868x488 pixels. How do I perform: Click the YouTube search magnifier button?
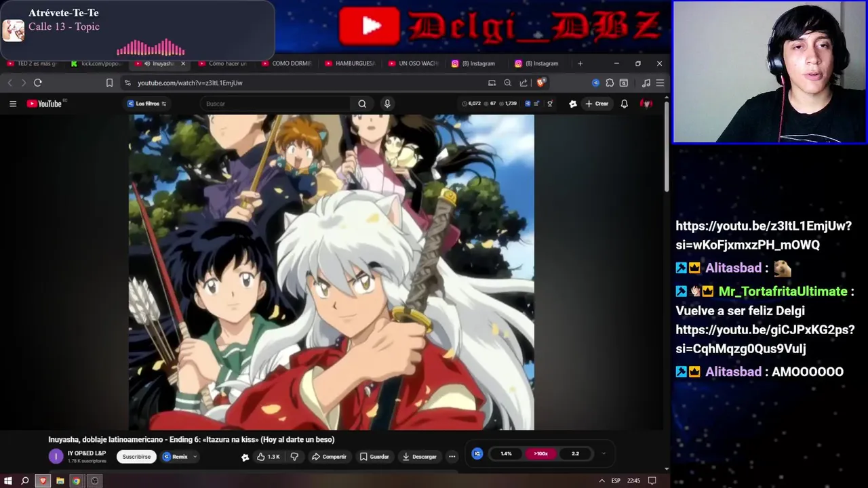(x=362, y=104)
